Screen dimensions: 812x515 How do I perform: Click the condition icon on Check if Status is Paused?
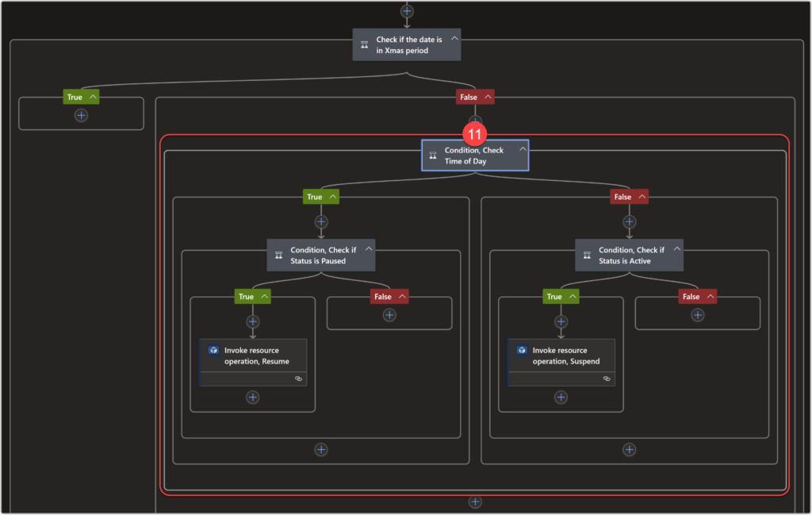click(278, 254)
